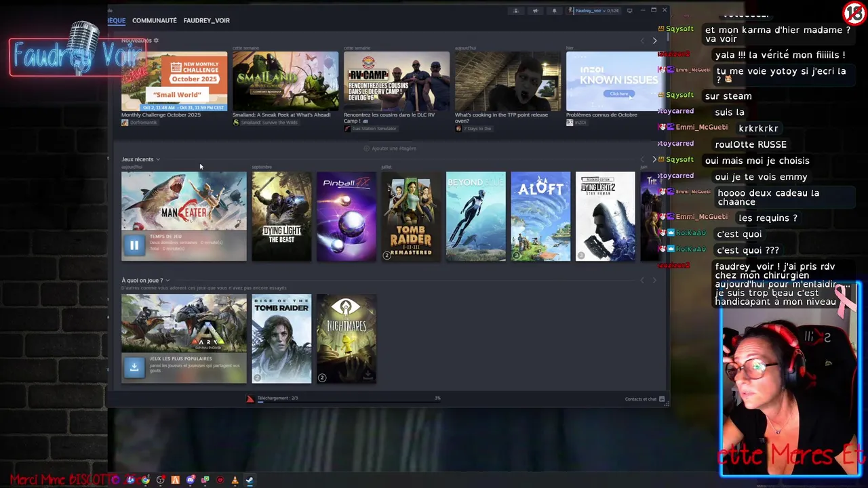
Task: Select the Pinball FX cover
Action: pyautogui.click(x=346, y=216)
